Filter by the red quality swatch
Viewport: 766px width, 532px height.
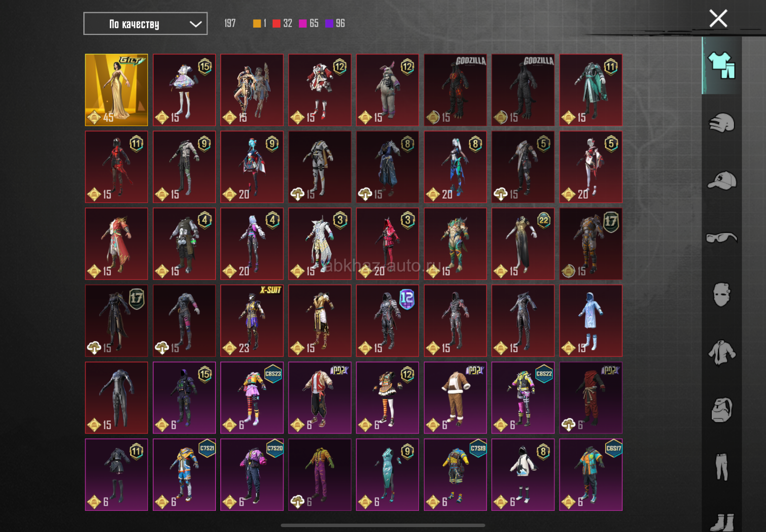[277, 24]
